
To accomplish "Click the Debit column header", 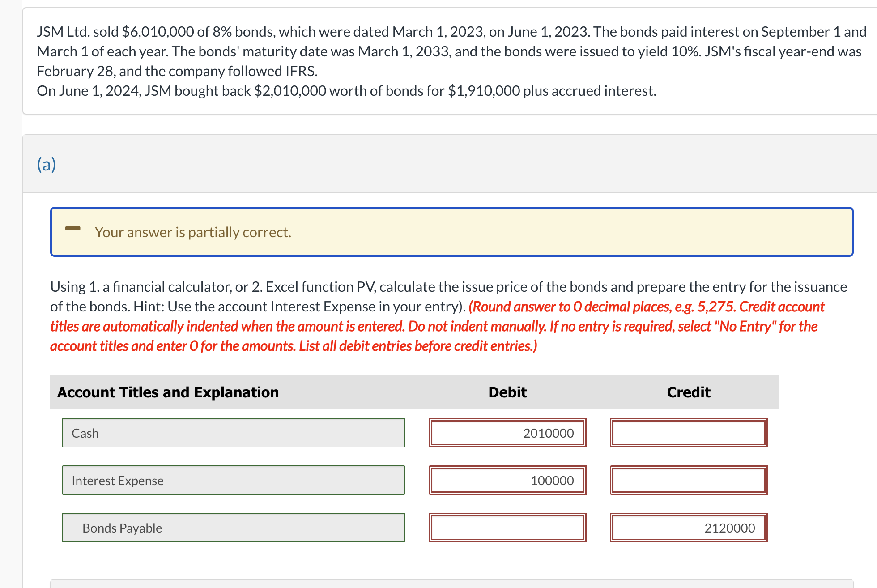I will (507, 392).
